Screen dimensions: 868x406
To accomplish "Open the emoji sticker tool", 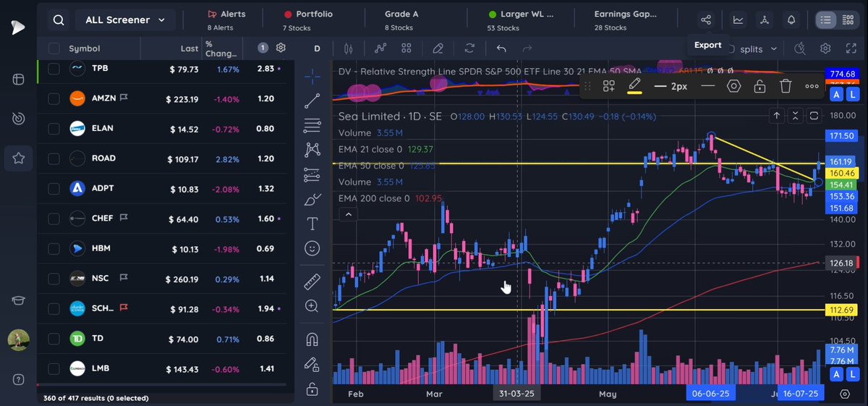I will (x=312, y=248).
